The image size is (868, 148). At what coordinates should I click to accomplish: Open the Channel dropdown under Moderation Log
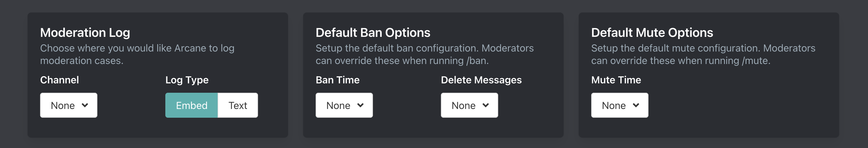pyautogui.click(x=68, y=105)
